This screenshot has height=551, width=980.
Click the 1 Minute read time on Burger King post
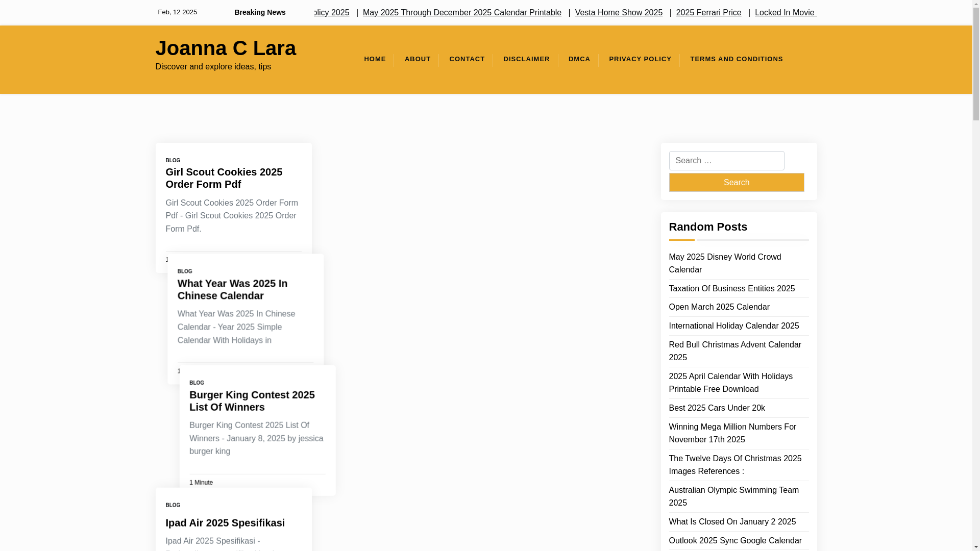(201, 482)
